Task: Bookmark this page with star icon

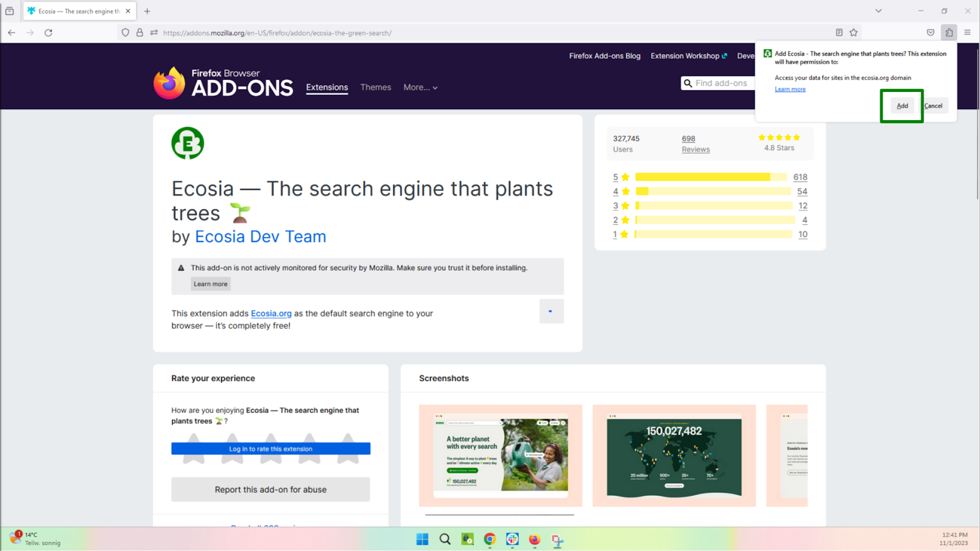Action: pos(853,32)
